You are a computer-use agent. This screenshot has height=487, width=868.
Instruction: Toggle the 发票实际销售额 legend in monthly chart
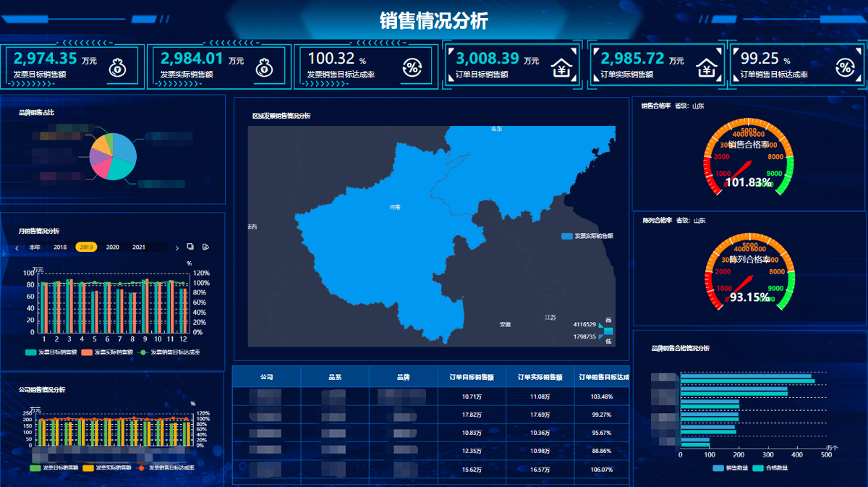(x=106, y=352)
